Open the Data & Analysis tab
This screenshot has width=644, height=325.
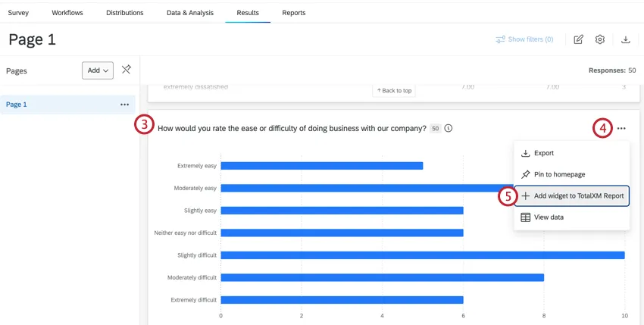click(x=190, y=13)
